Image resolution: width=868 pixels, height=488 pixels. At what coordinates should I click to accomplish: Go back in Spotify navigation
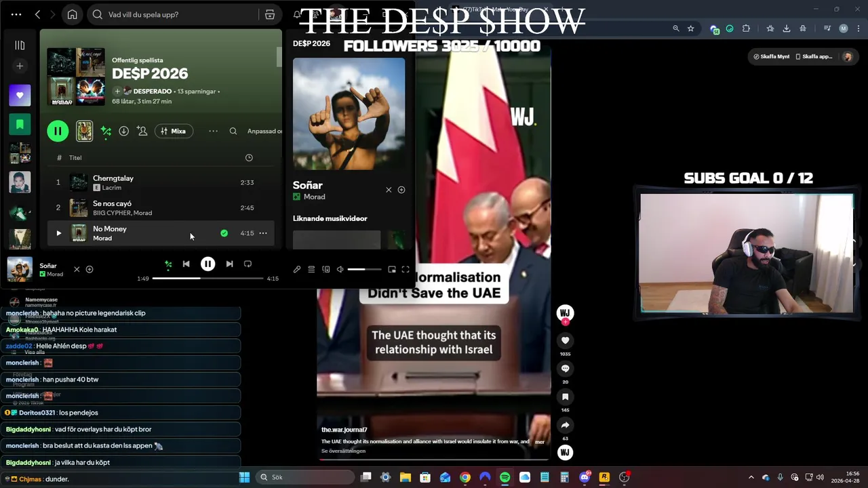click(37, 14)
